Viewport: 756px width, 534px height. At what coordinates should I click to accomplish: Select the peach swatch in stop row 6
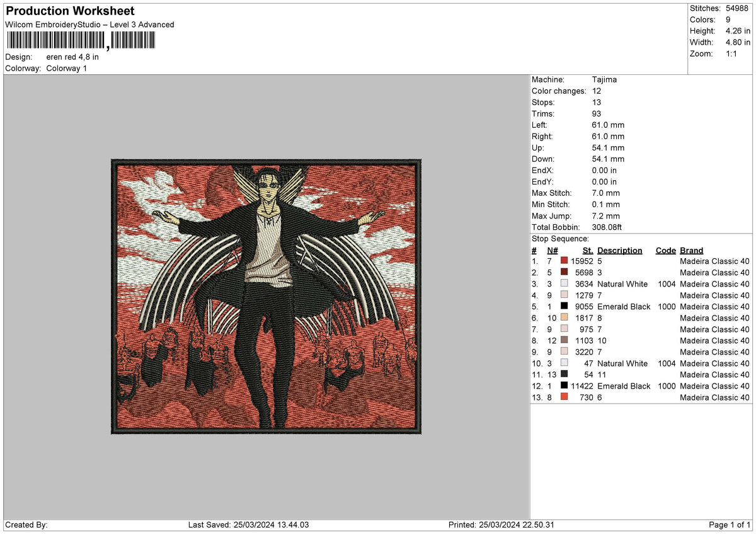coord(564,318)
